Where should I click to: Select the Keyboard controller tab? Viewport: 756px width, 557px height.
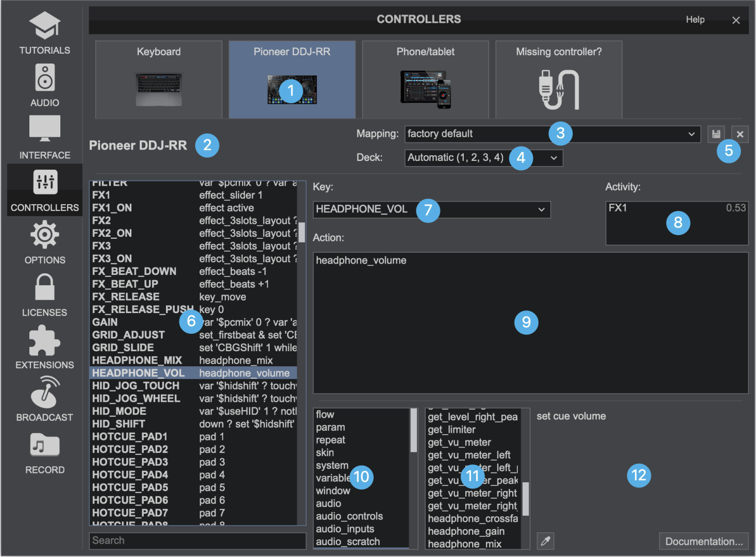coord(159,80)
